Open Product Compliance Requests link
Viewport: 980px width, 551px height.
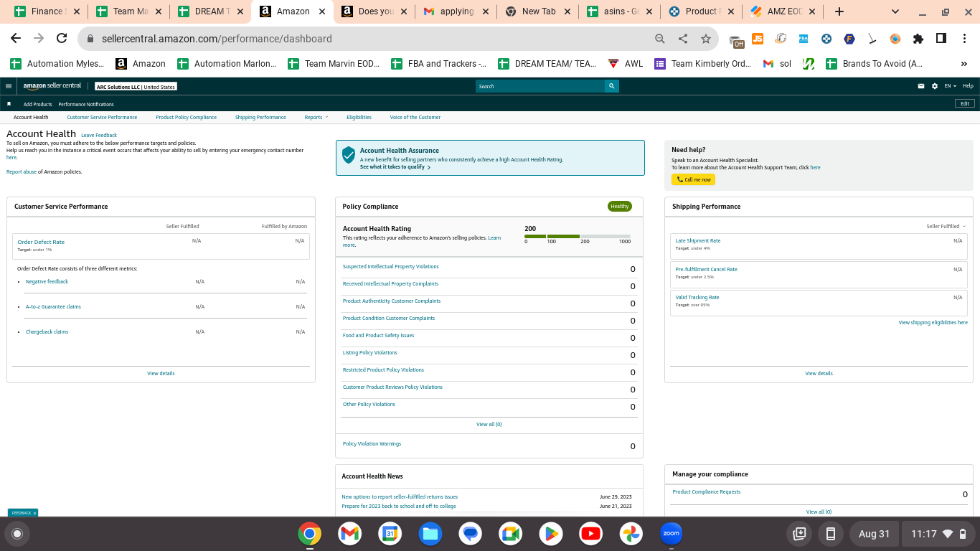coord(707,492)
